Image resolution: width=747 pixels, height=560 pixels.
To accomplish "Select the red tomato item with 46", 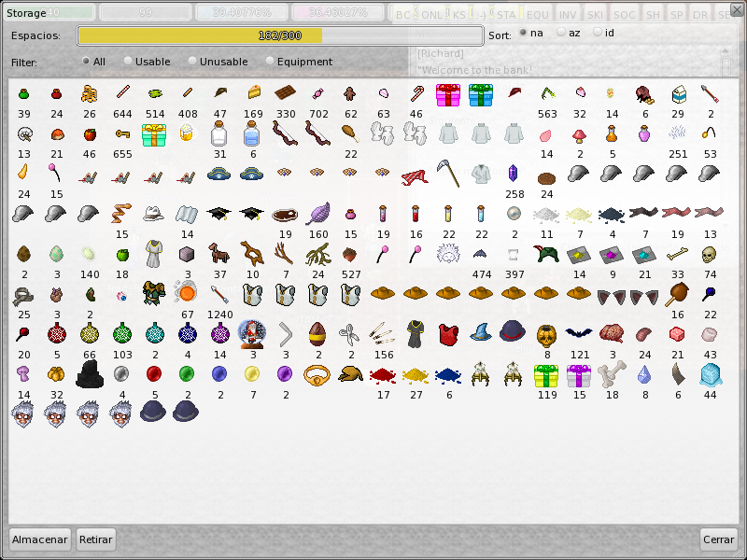I will pos(90,134).
